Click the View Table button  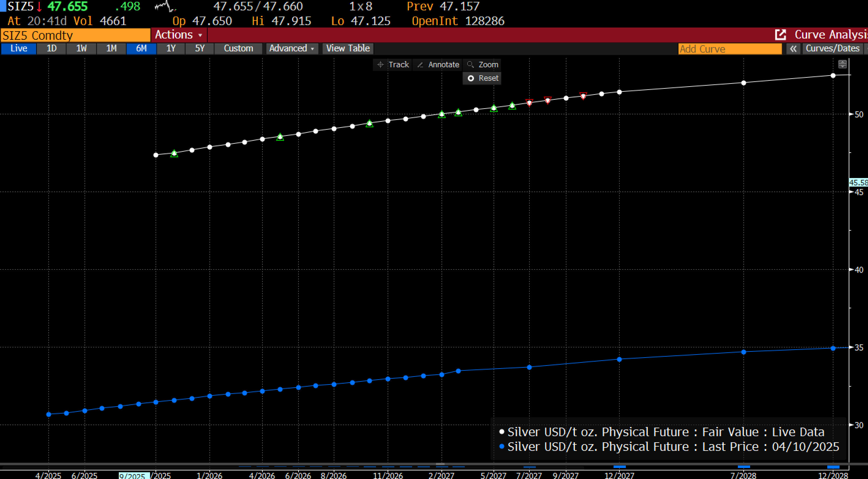pyautogui.click(x=348, y=48)
